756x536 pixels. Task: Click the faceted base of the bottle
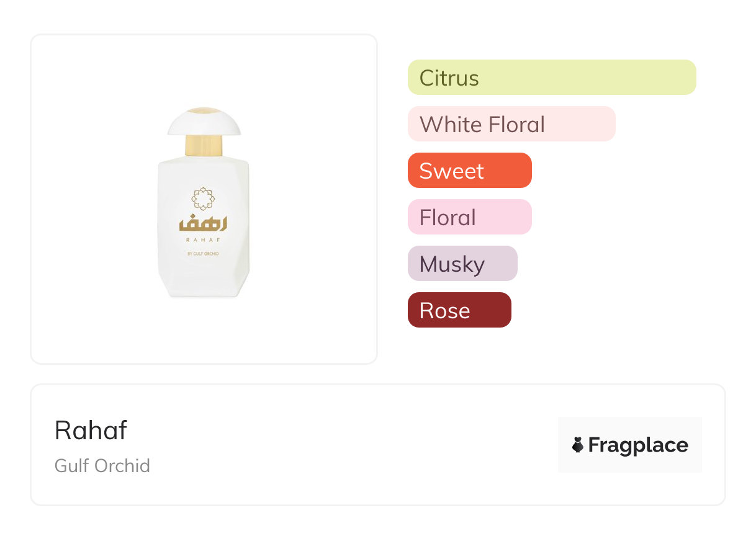coord(204,287)
